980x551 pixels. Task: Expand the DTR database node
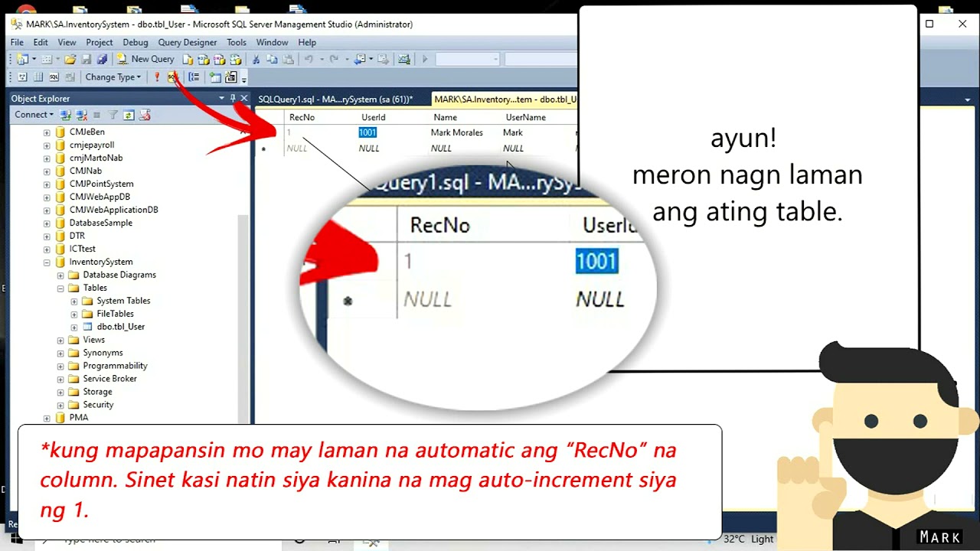pos(47,236)
